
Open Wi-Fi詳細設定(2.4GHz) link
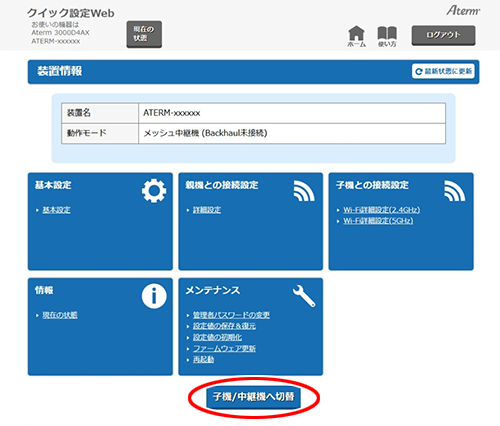coord(382,210)
